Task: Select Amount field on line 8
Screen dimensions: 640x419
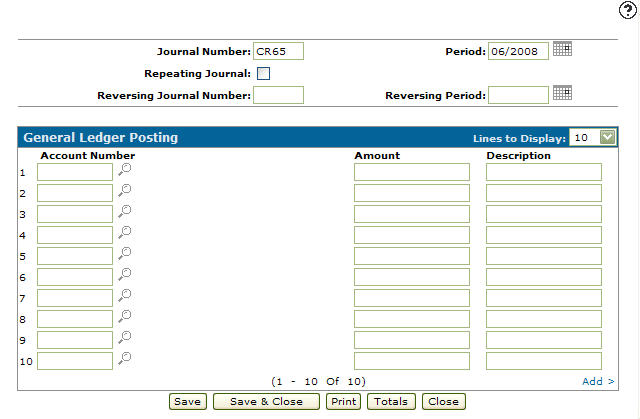Action: pyautogui.click(x=412, y=319)
